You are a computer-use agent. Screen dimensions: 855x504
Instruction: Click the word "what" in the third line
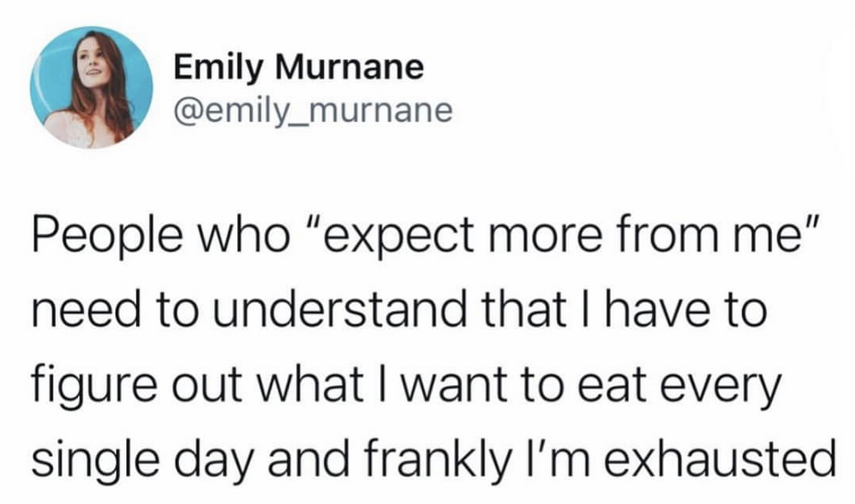click(x=309, y=384)
